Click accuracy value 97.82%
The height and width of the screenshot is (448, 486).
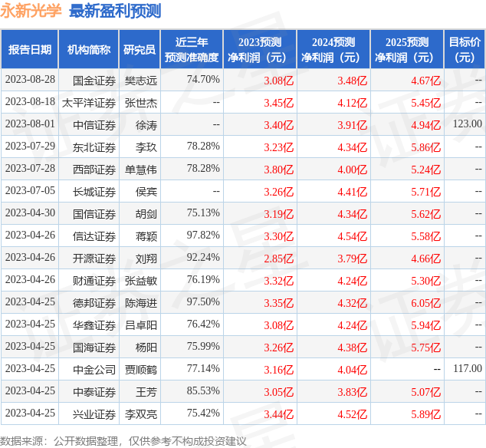[203, 236]
